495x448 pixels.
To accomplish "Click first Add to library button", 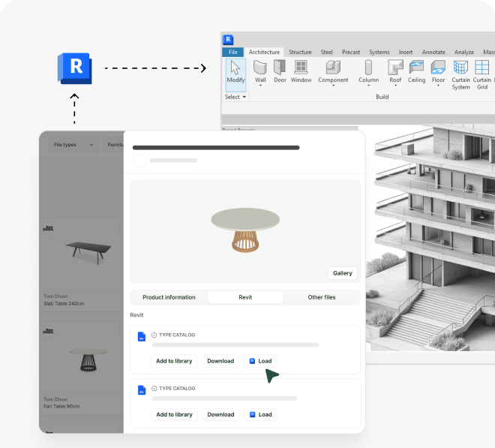I will [174, 361].
